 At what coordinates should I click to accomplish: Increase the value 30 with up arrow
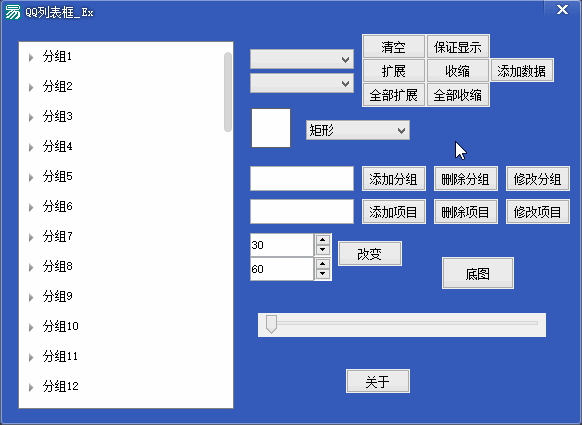coord(323,240)
